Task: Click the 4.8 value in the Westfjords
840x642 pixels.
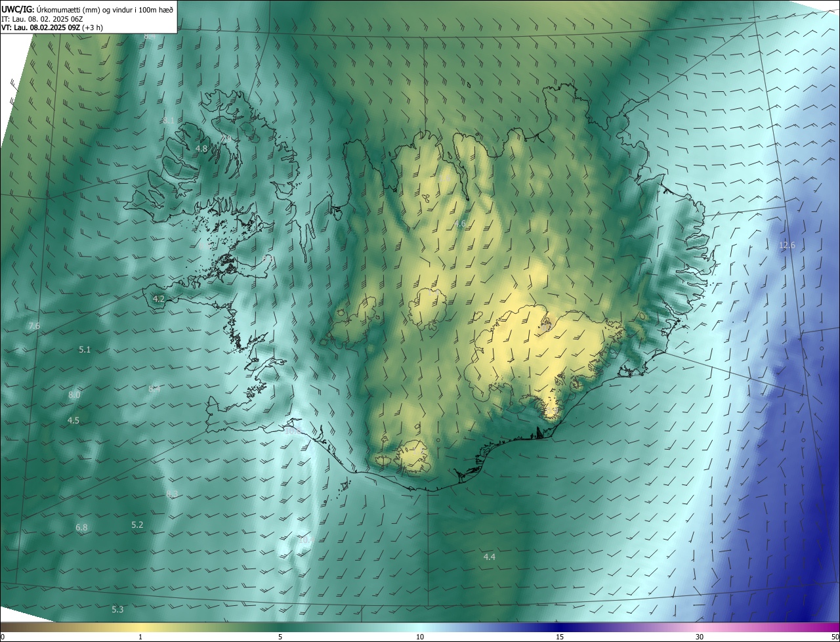Action: click(201, 149)
